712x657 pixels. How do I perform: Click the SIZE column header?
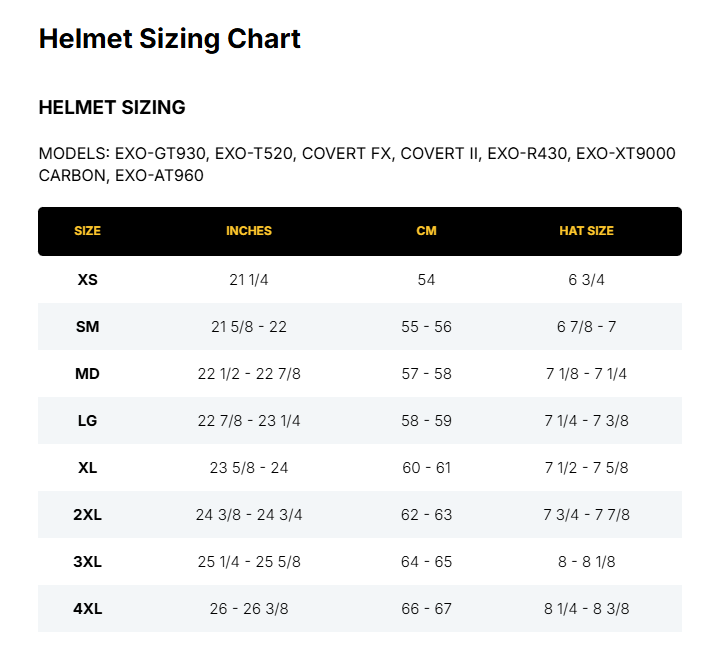click(87, 231)
